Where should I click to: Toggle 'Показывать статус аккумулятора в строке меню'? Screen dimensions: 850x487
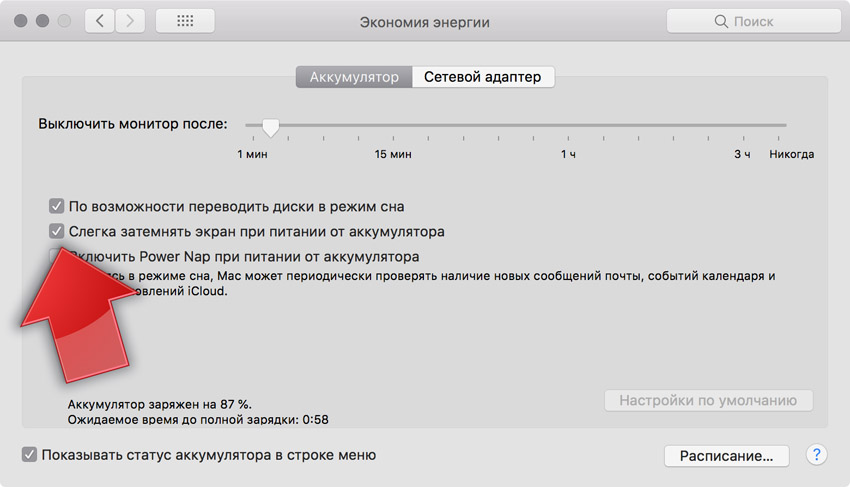(x=30, y=455)
